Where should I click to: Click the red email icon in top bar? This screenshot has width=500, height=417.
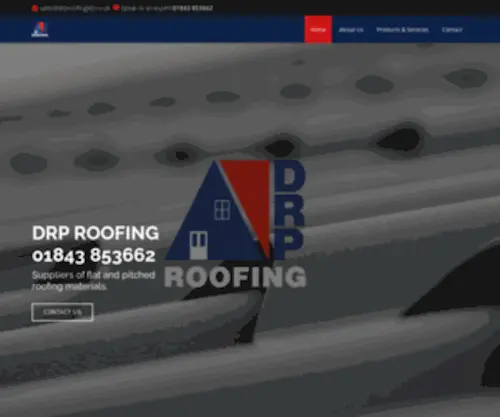pos(35,8)
